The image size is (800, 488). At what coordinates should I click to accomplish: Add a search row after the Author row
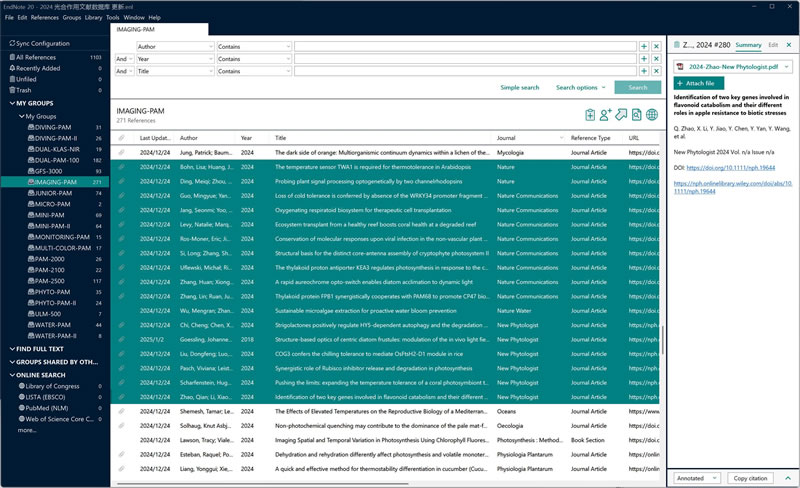[x=643, y=46]
